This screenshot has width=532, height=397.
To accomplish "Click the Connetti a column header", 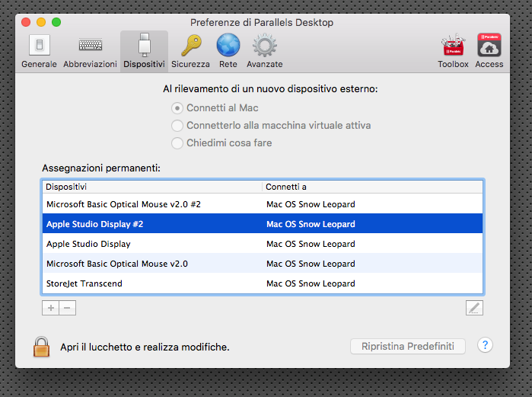I will click(372, 187).
